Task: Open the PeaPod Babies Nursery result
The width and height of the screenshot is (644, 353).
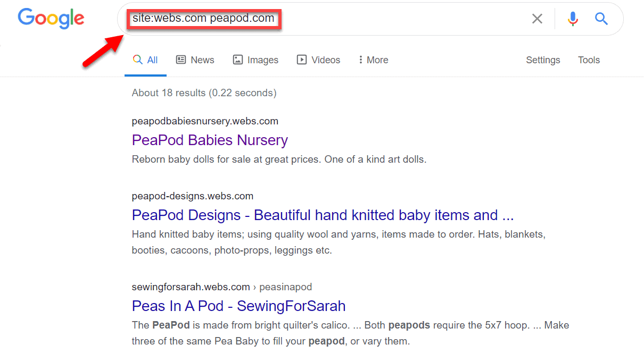Action: click(x=210, y=140)
